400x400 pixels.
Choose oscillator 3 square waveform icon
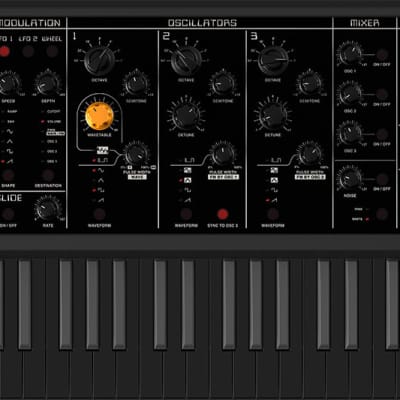[x=274, y=190]
